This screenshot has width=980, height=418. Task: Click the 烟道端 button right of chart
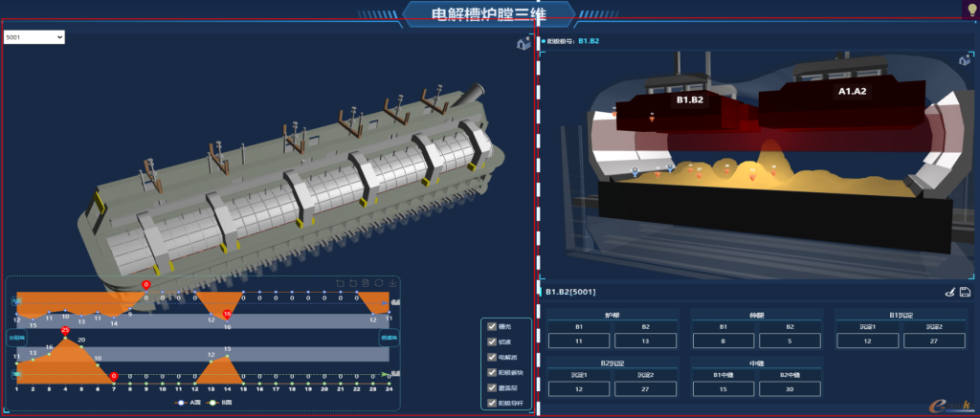click(x=389, y=337)
